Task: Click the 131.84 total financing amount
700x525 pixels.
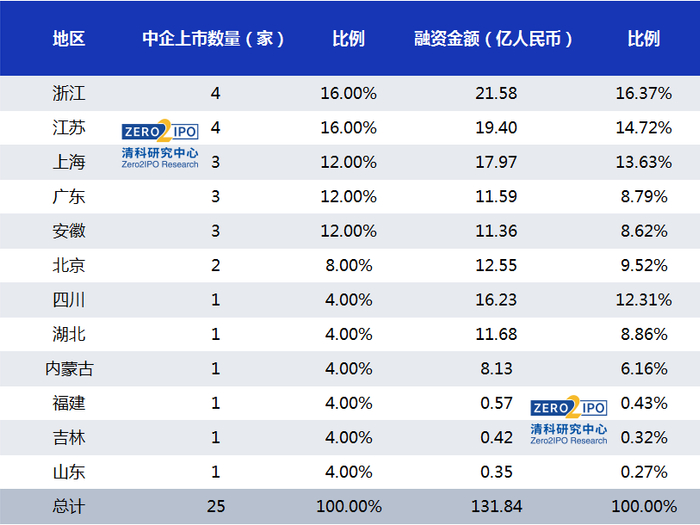Action: click(494, 507)
